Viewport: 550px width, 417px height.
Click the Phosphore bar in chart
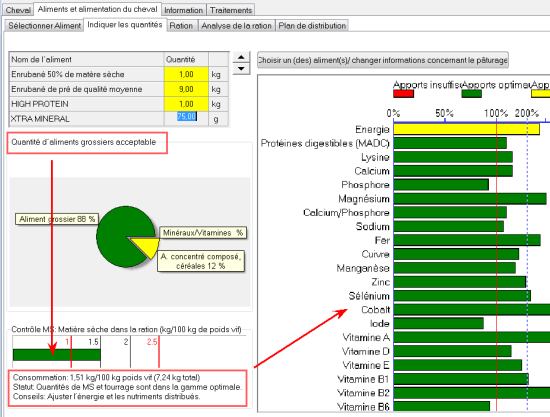[x=441, y=185]
